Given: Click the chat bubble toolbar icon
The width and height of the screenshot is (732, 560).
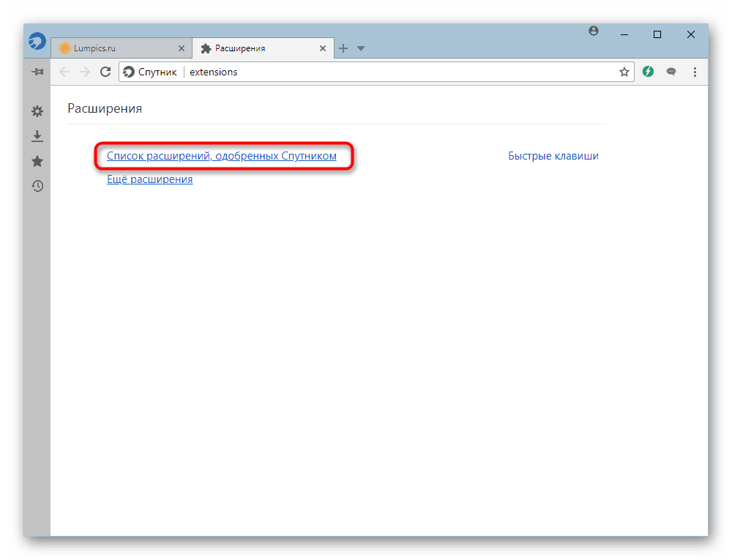Looking at the screenshot, I should click(671, 72).
